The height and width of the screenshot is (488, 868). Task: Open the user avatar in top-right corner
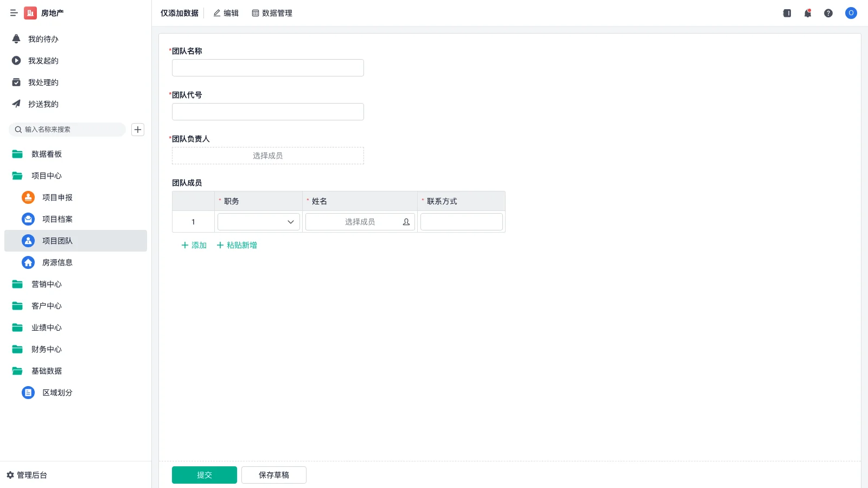[851, 13]
